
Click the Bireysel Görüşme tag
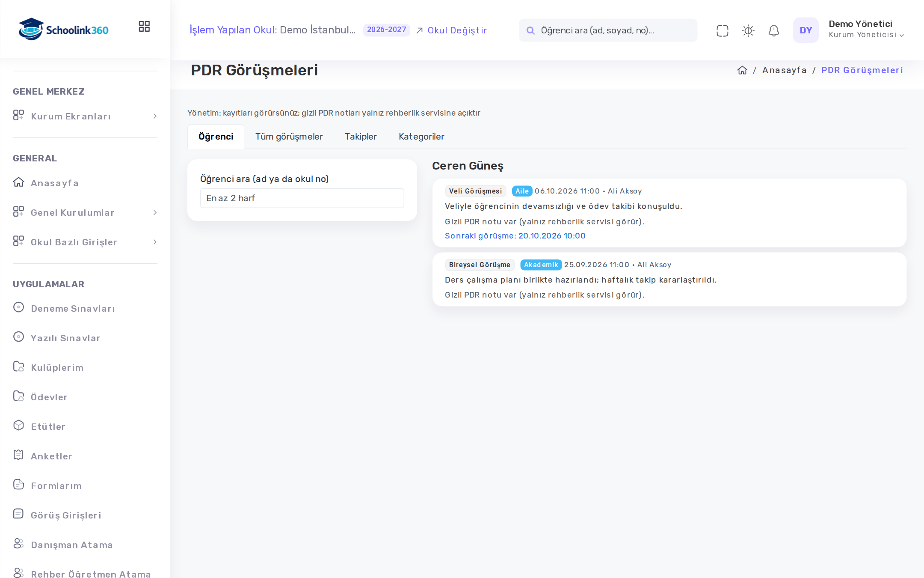click(480, 265)
